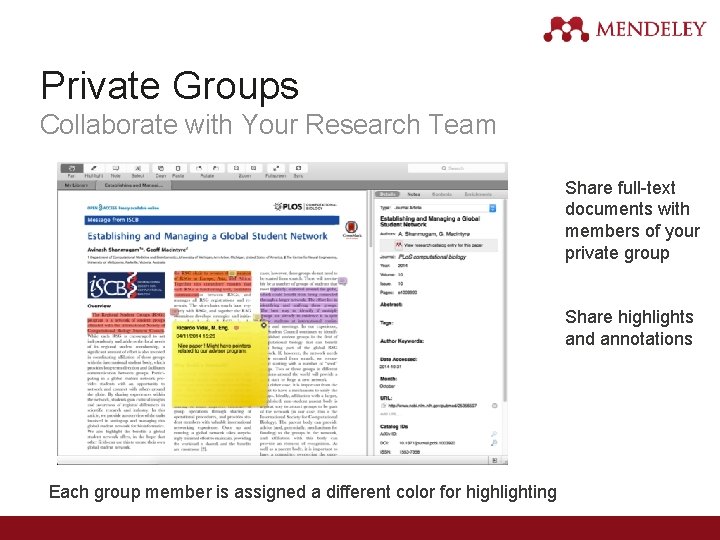Click the Author Keywords field
Image resolution: width=720 pixels, height=540 pixels.
coord(402,341)
